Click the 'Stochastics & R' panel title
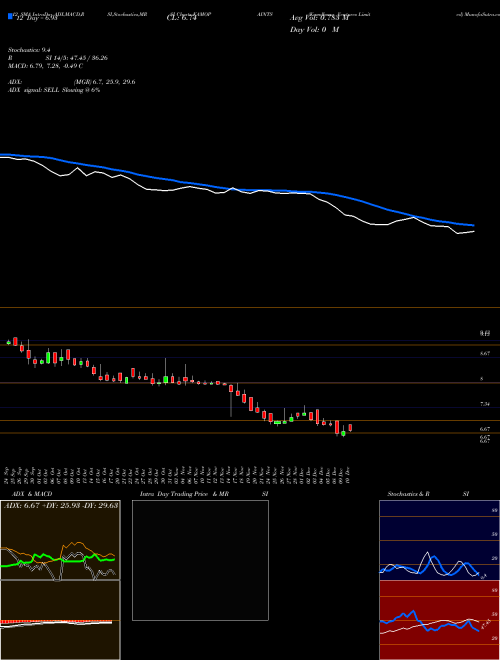 409,494
